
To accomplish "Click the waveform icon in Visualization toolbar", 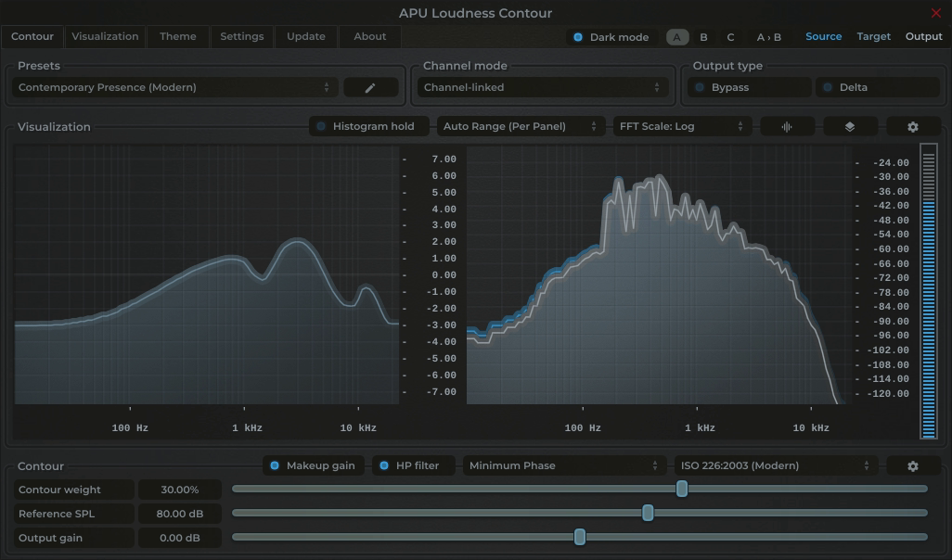I will point(787,126).
